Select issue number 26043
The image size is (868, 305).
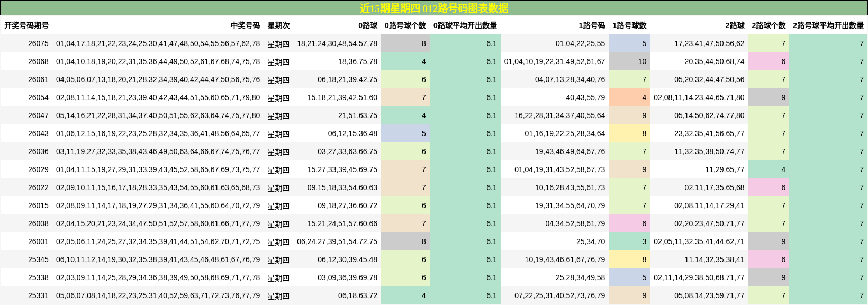coord(38,133)
